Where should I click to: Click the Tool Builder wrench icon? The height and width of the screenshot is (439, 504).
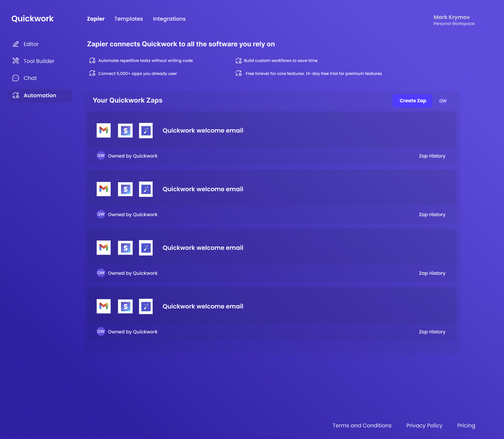pos(16,61)
